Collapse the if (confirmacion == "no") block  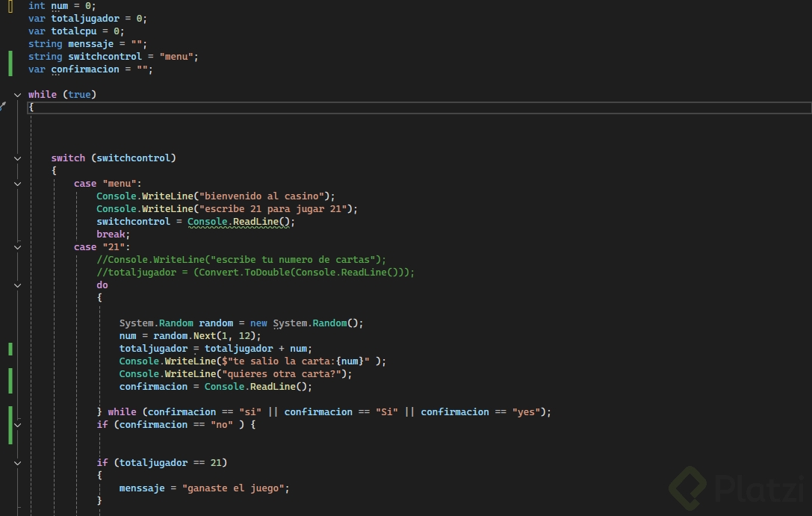coord(18,425)
